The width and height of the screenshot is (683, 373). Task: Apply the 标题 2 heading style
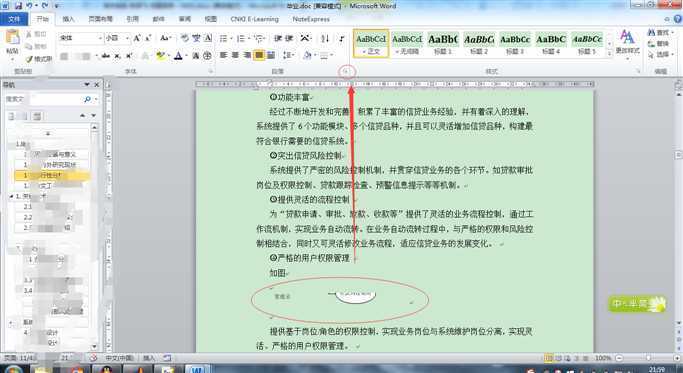[x=479, y=43]
